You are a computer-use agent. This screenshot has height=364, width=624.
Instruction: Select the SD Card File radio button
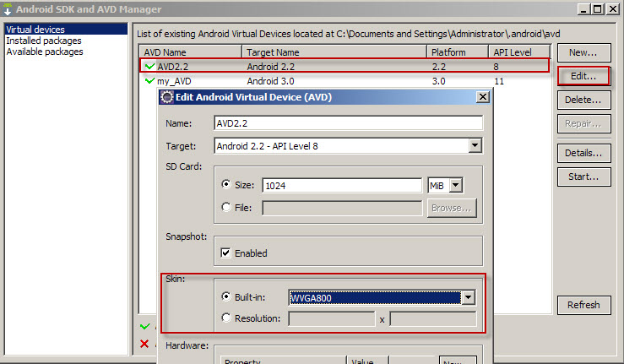coord(226,207)
